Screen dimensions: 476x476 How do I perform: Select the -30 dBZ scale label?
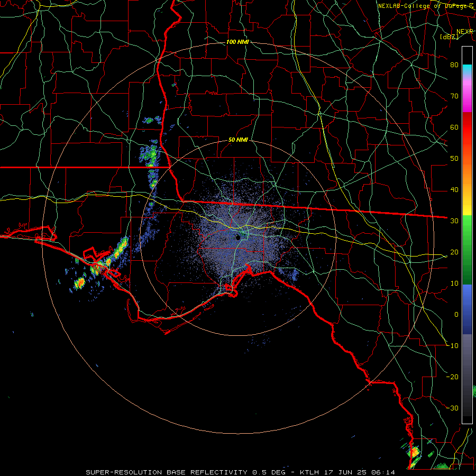click(452, 408)
